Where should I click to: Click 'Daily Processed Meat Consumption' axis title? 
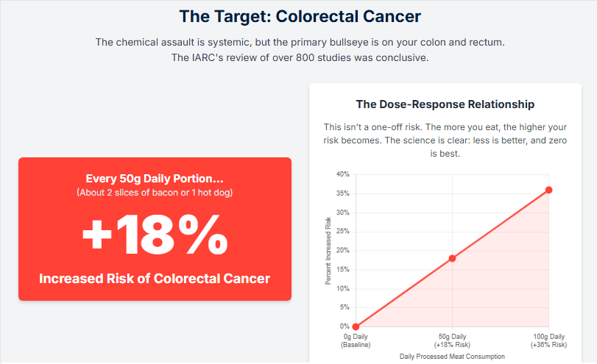click(x=452, y=356)
